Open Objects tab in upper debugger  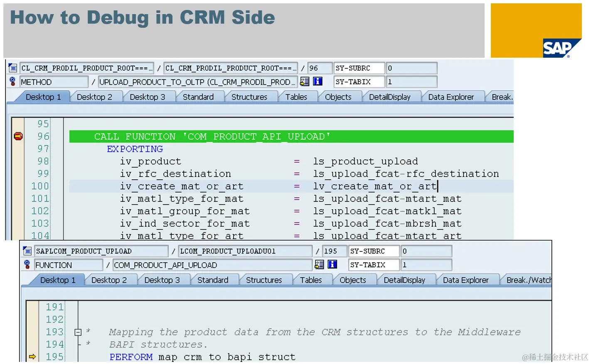click(338, 97)
